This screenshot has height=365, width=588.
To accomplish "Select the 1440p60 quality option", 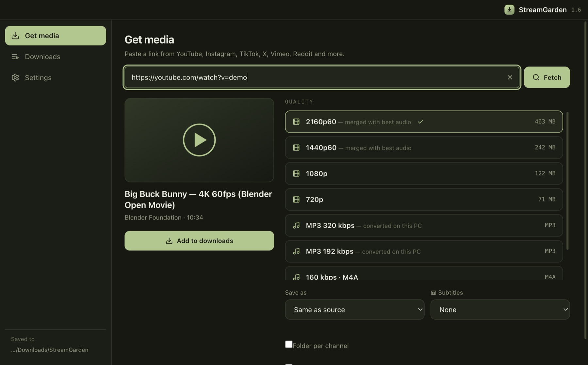I will [424, 148].
